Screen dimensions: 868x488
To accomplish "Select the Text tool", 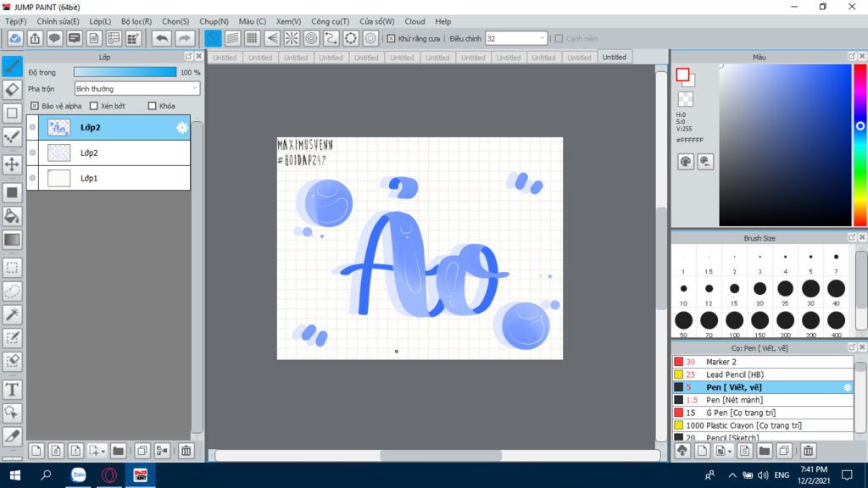I will pos(12,390).
